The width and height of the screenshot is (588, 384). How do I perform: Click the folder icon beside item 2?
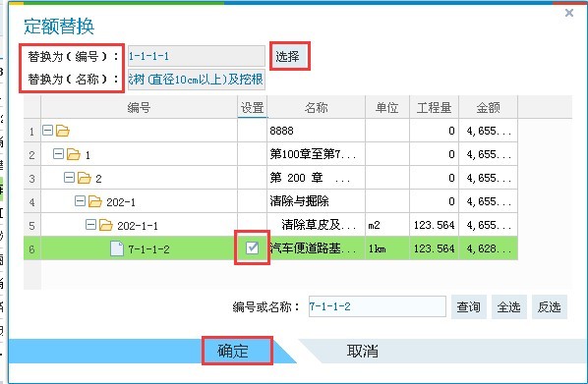[x=85, y=178]
